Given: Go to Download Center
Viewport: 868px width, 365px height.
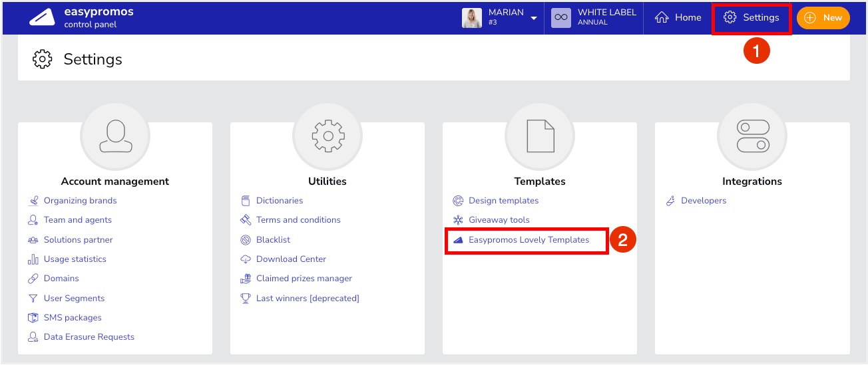Looking at the screenshot, I should [x=291, y=259].
